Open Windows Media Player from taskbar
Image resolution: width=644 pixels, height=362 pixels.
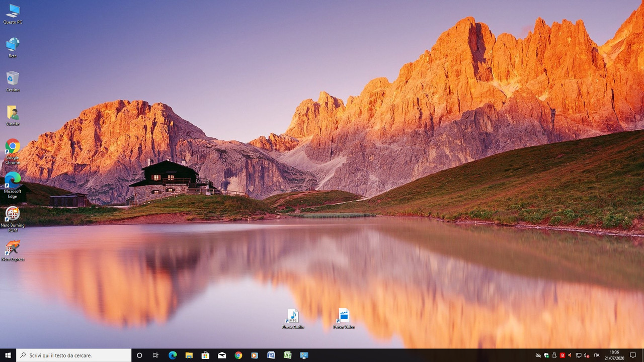point(255,355)
